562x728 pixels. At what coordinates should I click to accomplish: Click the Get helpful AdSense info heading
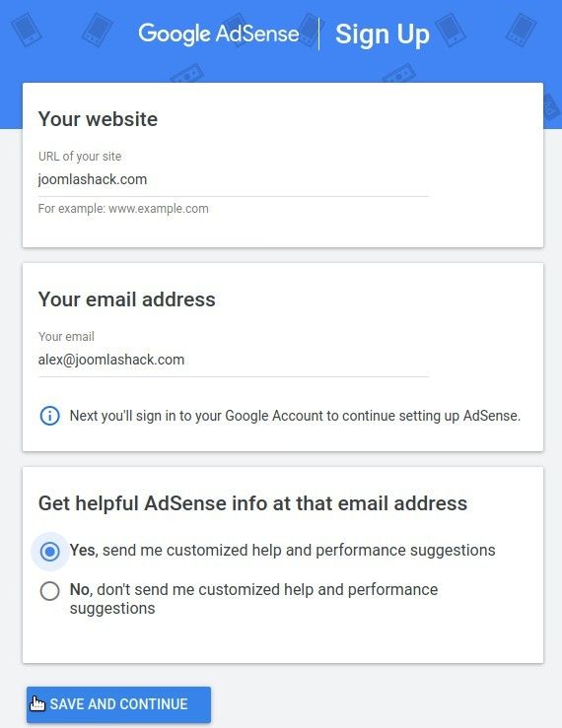[252, 503]
